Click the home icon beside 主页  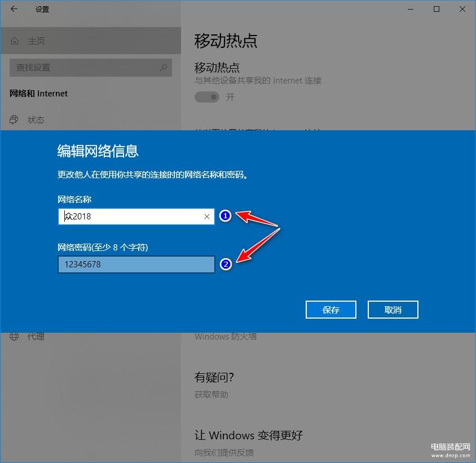point(15,41)
